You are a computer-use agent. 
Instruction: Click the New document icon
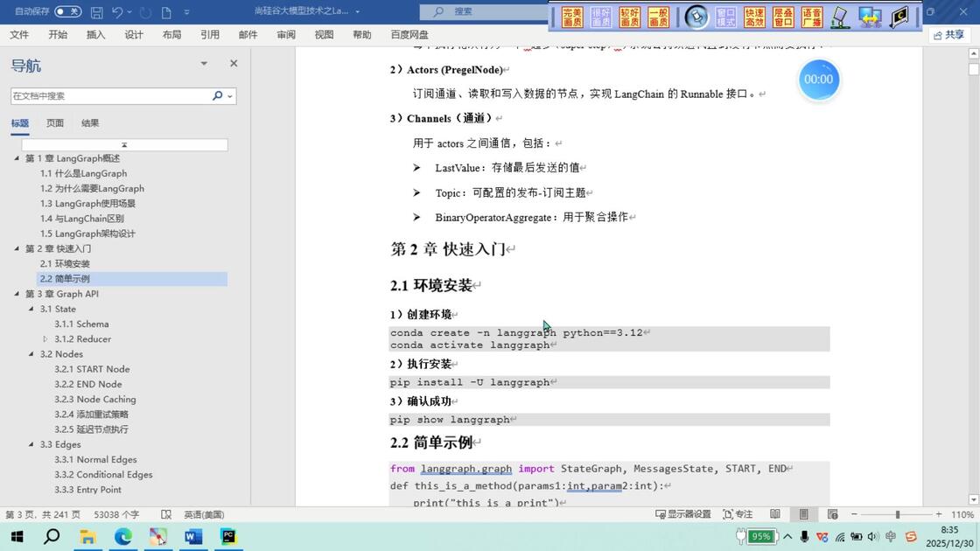[x=166, y=12]
